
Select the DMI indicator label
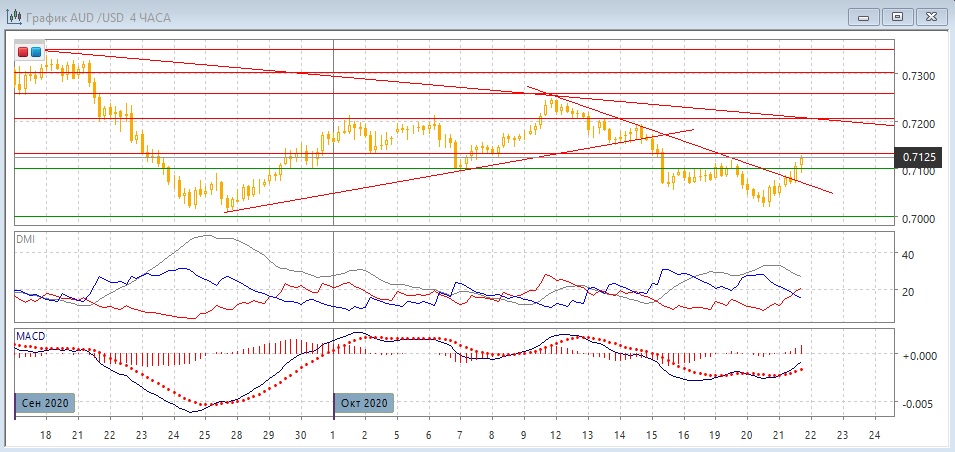tap(26, 239)
